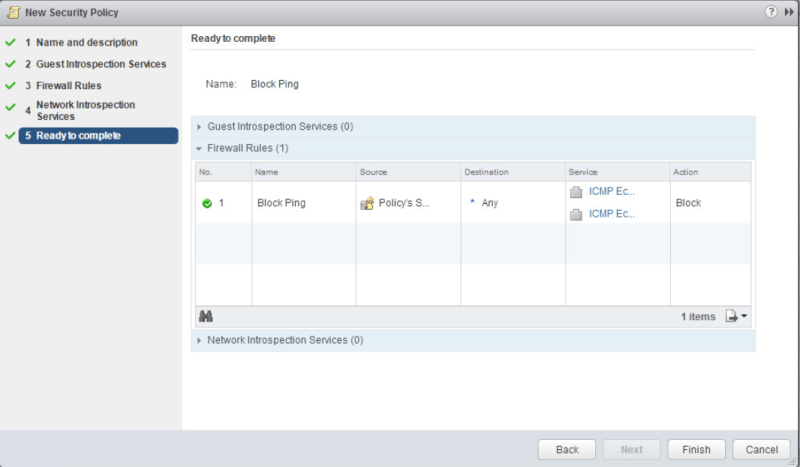This screenshot has height=467, width=800.
Task: Click the binoculars find icon
Action: (x=207, y=316)
